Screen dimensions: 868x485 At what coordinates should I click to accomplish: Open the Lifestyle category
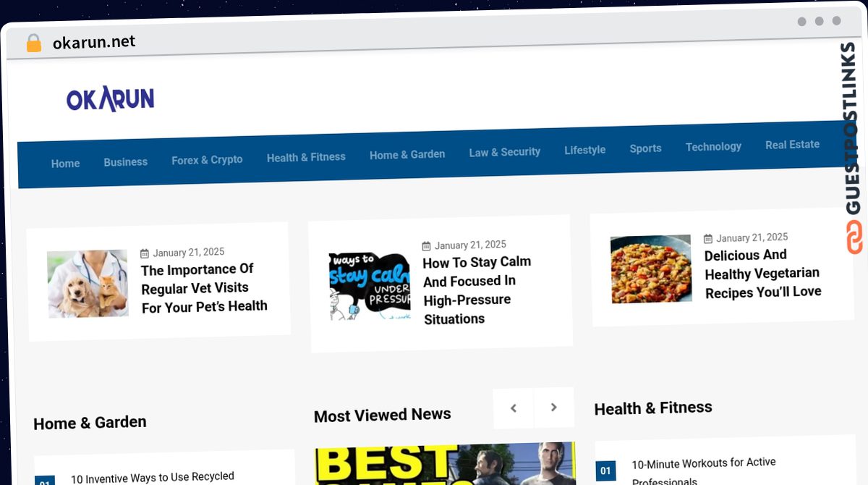(x=585, y=150)
